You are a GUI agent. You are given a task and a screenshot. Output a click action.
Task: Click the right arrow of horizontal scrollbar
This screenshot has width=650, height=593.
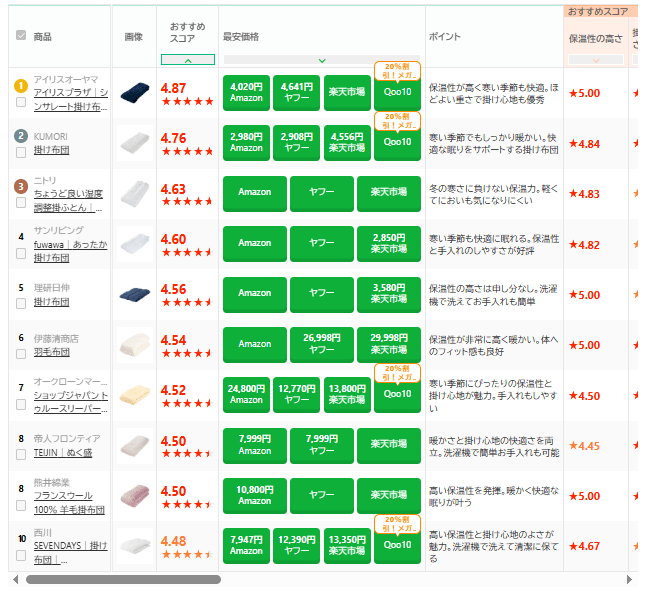(629, 579)
